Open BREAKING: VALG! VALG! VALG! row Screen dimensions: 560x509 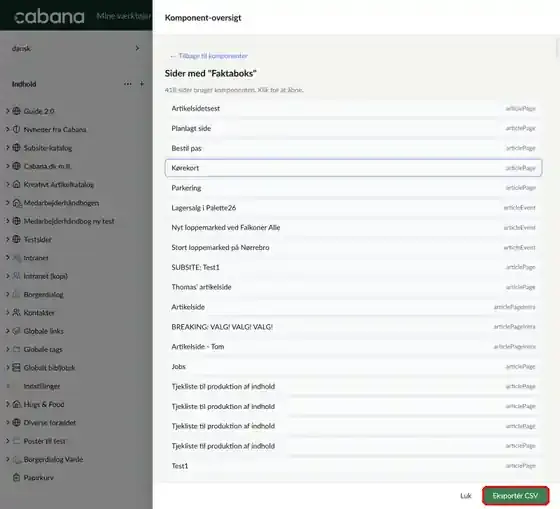click(354, 327)
